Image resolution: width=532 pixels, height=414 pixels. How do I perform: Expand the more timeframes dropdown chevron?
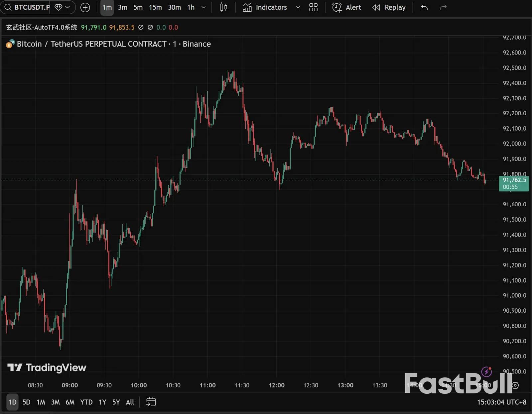point(203,7)
